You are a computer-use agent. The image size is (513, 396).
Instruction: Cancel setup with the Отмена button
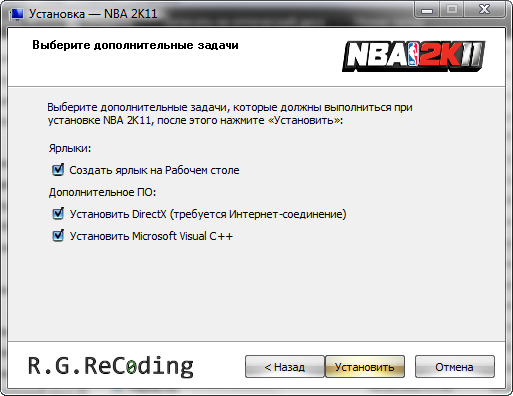pyautogui.click(x=454, y=367)
